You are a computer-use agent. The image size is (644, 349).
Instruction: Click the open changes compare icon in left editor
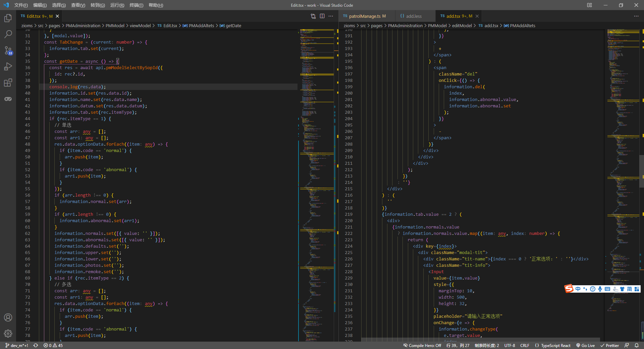pos(313,16)
